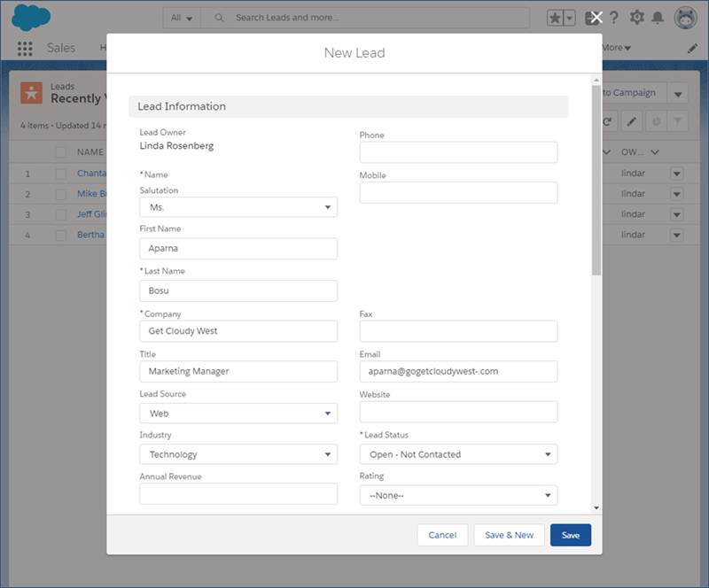Open the user profile avatar
This screenshot has height=588, width=709.
(686, 18)
